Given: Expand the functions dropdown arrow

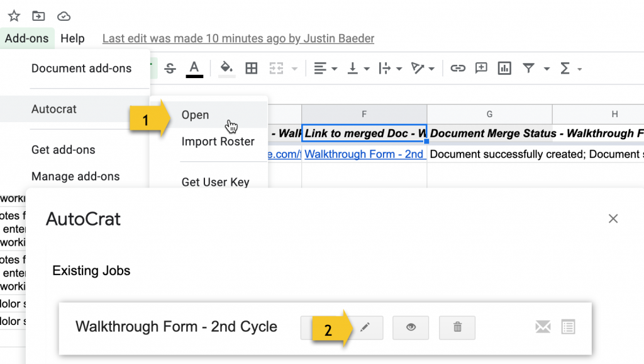Looking at the screenshot, I should click(x=579, y=69).
